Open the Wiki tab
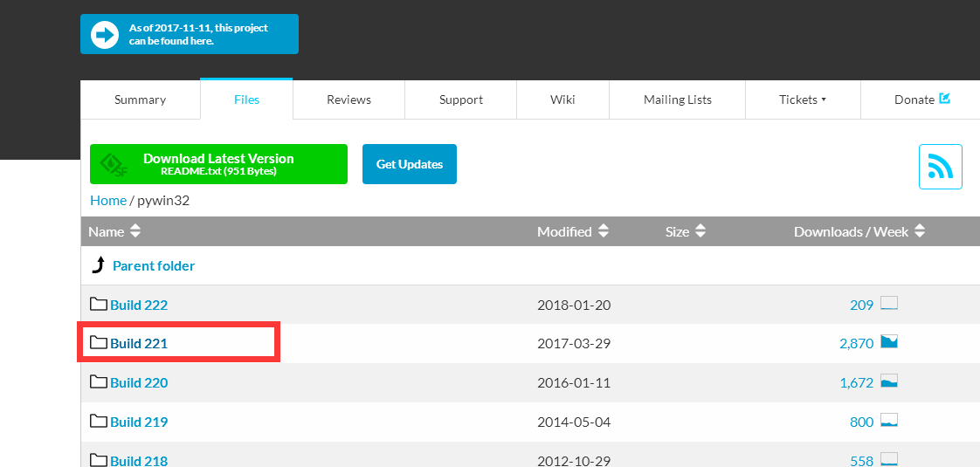 point(562,100)
